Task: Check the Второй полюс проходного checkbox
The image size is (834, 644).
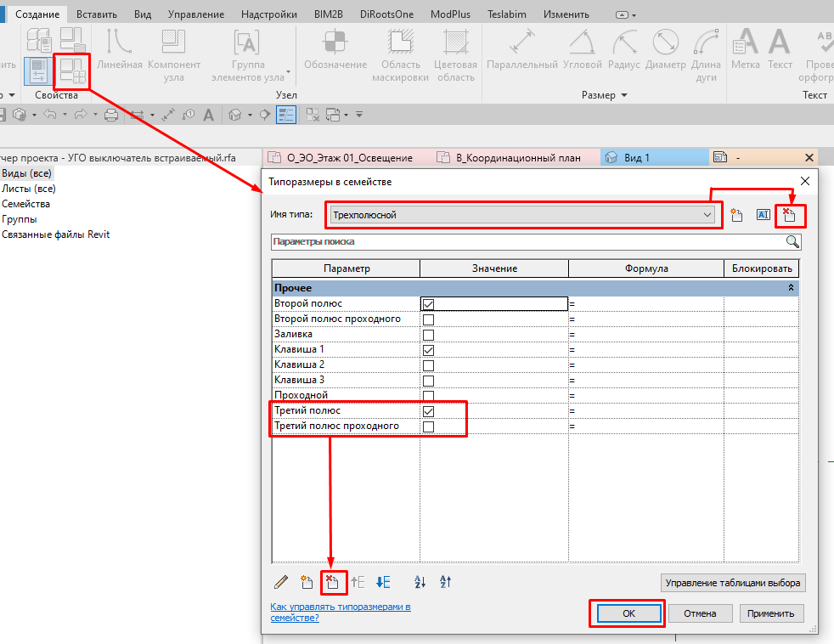Action: (428, 319)
